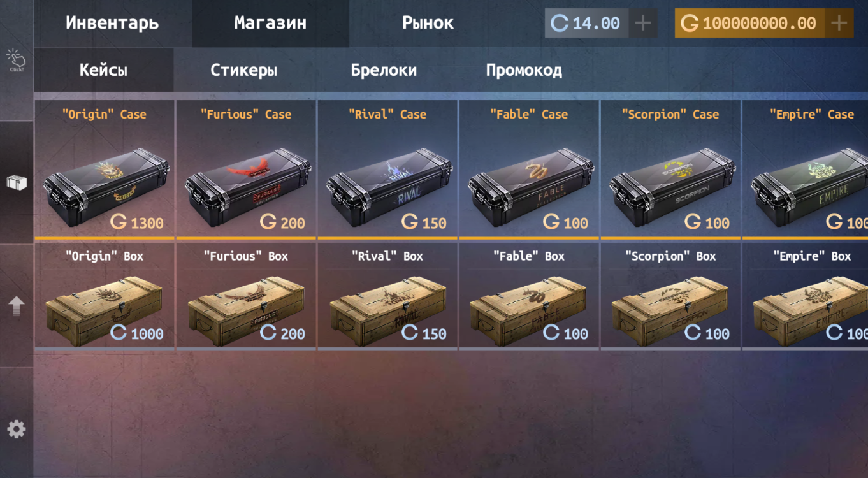
Task: Go to Брелоки category
Action: (x=384, y=70)
